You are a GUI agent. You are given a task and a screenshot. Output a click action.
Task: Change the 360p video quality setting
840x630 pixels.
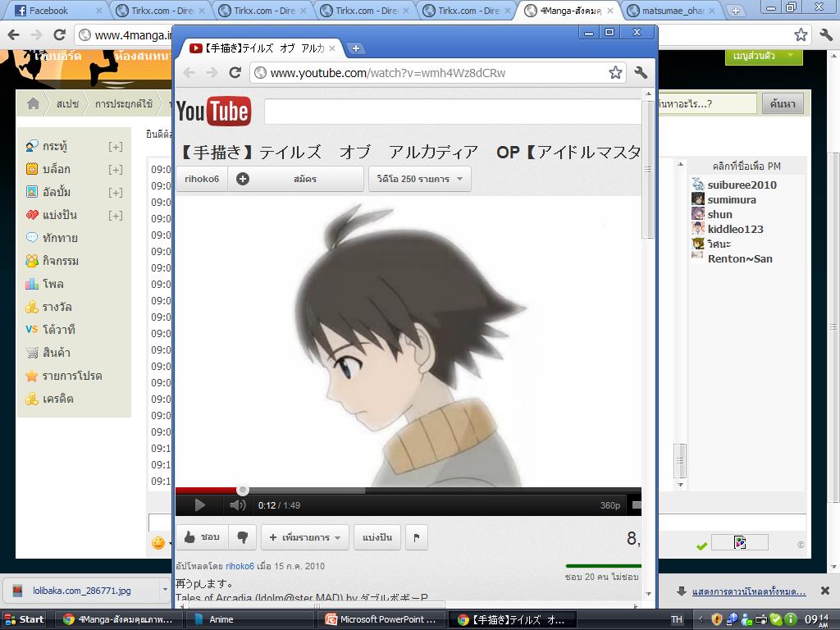[609, 505]
